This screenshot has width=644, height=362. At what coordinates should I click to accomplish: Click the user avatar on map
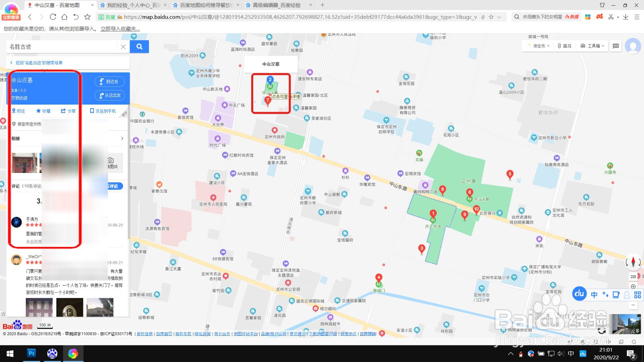tap(633, 46)
